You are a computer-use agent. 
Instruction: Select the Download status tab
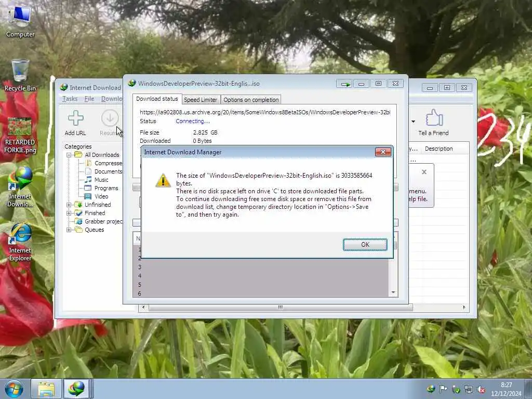pos(157,99)
